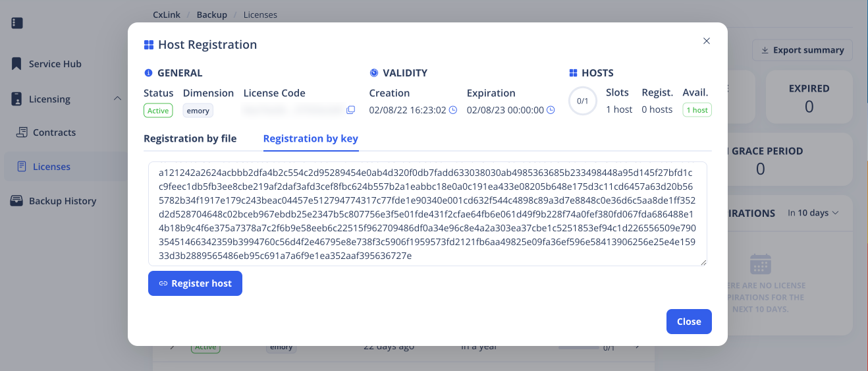868x371 pixels.
Task: Click the clock icon beside Expiration date
Action: (551, 110)
